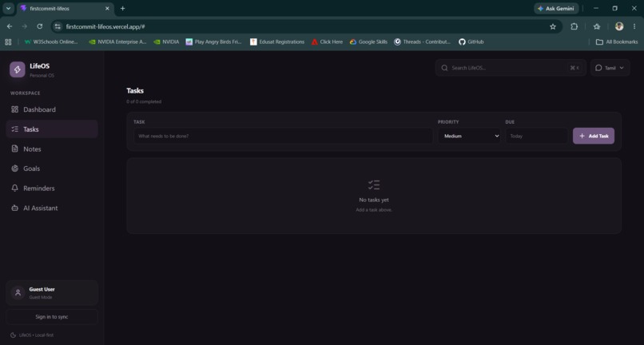
Task: Open a new tab with the plus button
Action: [x=122, y=8]
